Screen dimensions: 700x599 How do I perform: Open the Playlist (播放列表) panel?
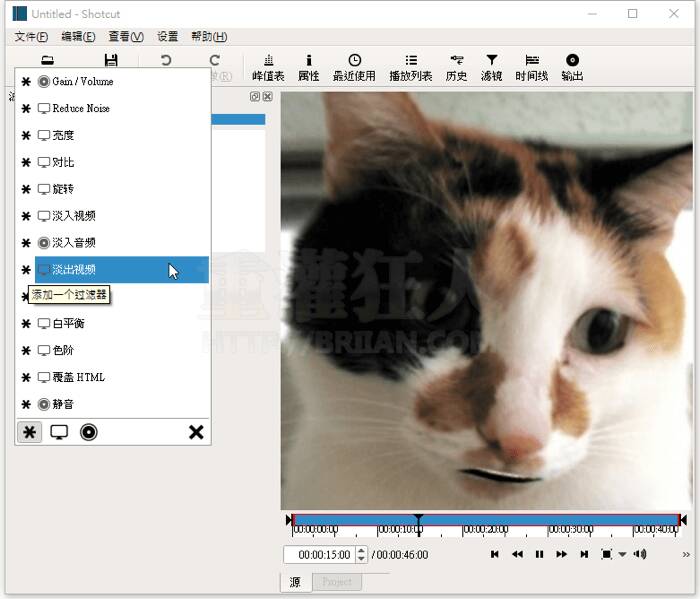(x=411, y=68)
